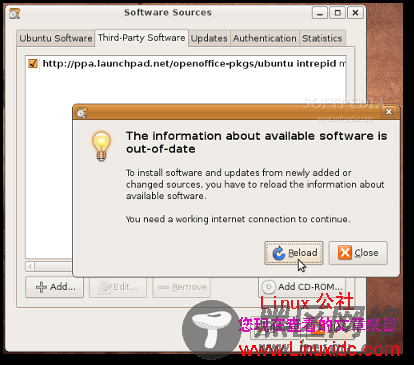This screenshot has height=365, width=414.
Task: Click the Add... button
Action: pos(55,287)
